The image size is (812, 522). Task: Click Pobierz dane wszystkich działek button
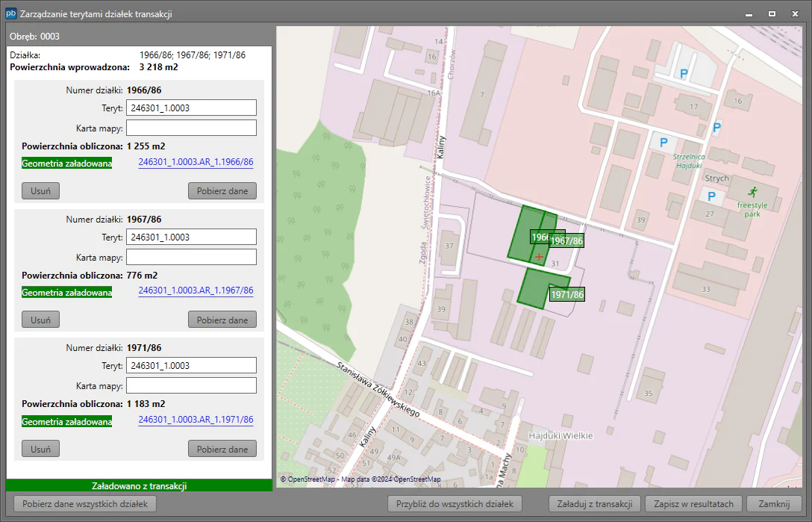[x=85, y=504]
